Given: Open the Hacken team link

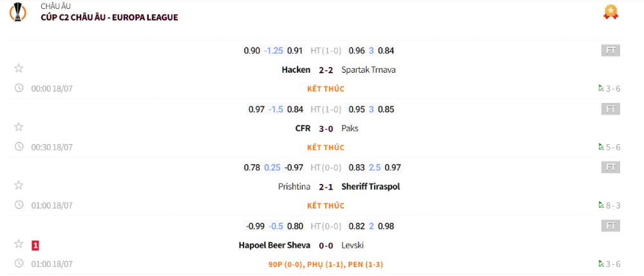Looking at the screenshot, I should 296,69.
